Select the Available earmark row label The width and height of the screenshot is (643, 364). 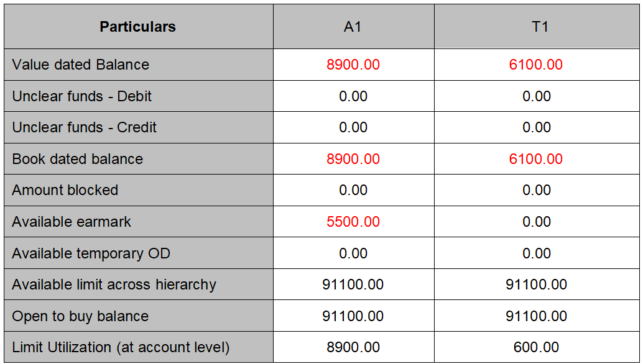point(72,222)
